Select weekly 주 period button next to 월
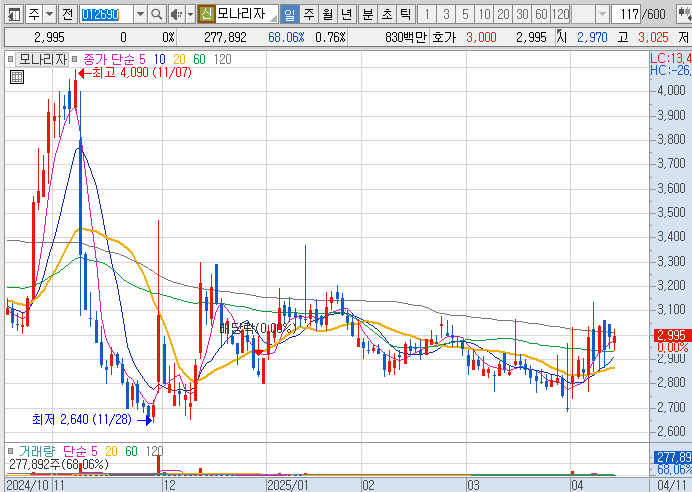This screenshot has width=692, height=492. tap(309, 14)
